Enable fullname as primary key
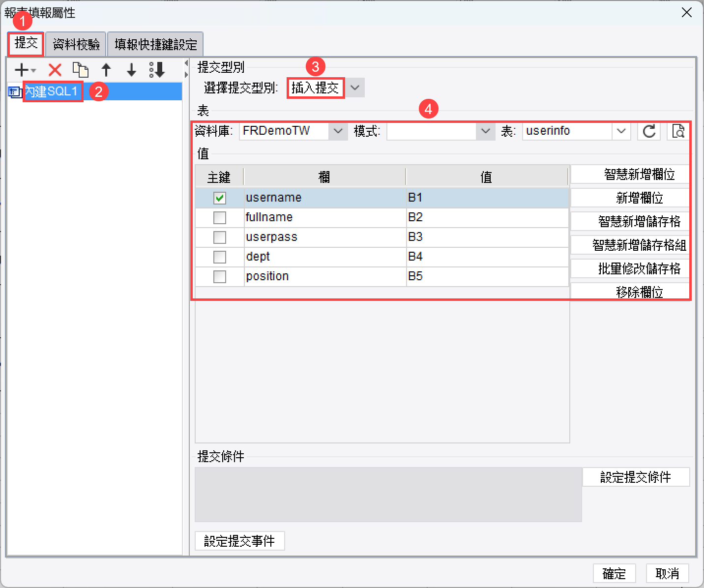The image size is (704, 588). click(220, 217)
